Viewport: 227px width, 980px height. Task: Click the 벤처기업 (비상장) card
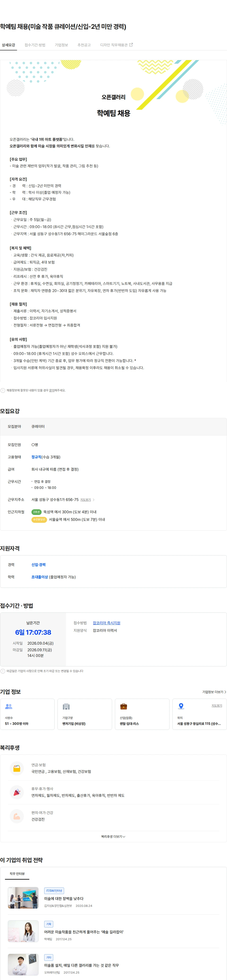coord(85,714)
